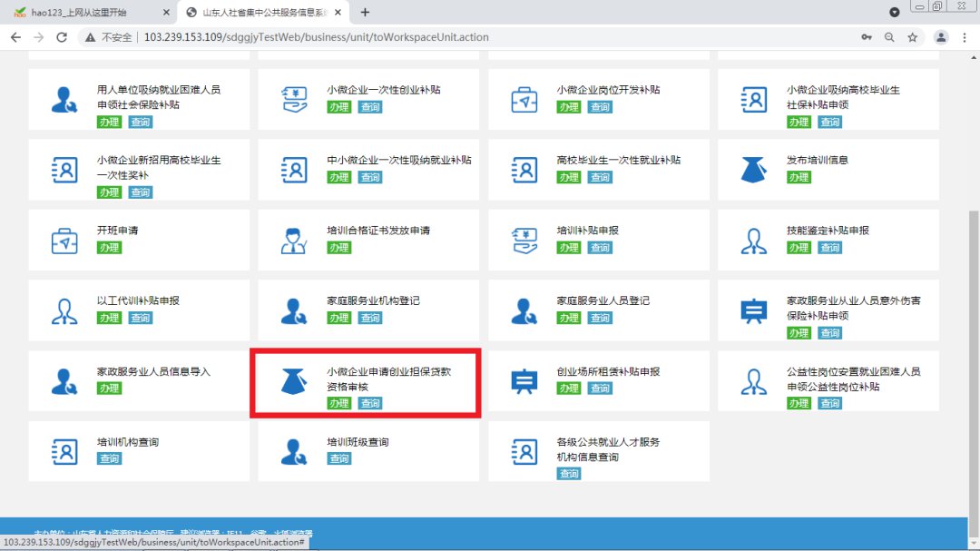Click the 培训补贴申报 money hand icon
Screen dimensions: 980x551
tap(524, 241)
